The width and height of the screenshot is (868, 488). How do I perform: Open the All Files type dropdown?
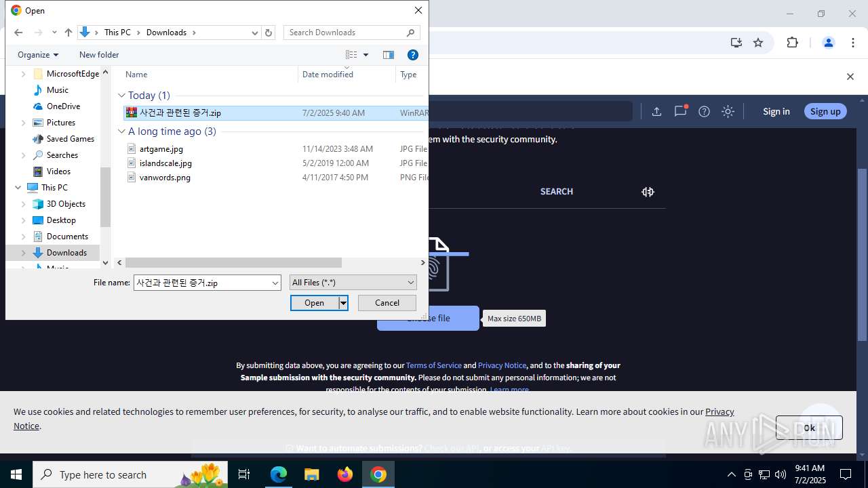pyautogui.click(x=353, y=283)
